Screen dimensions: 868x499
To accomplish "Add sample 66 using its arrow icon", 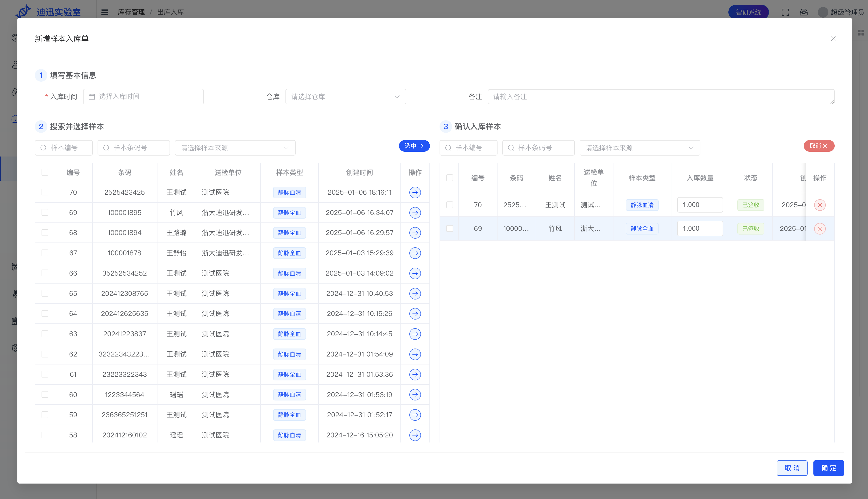I will [x=415, y=273].
